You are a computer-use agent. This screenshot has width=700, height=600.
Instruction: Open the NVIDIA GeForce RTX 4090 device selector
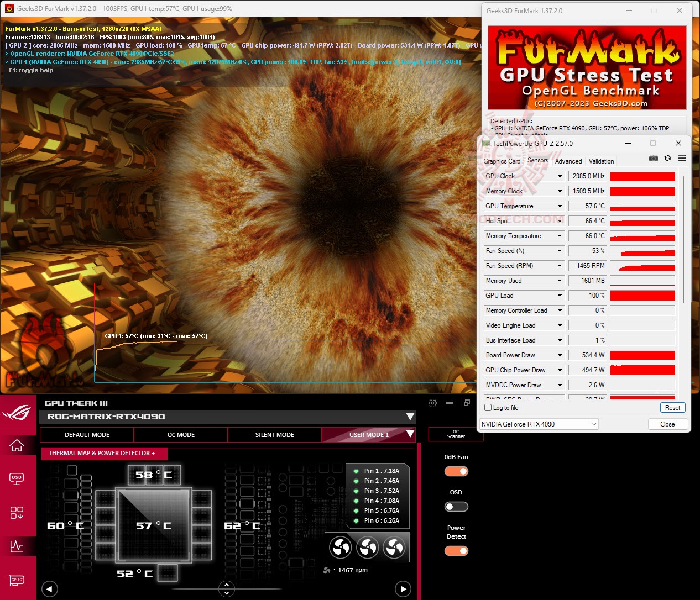tap(539, 424)
